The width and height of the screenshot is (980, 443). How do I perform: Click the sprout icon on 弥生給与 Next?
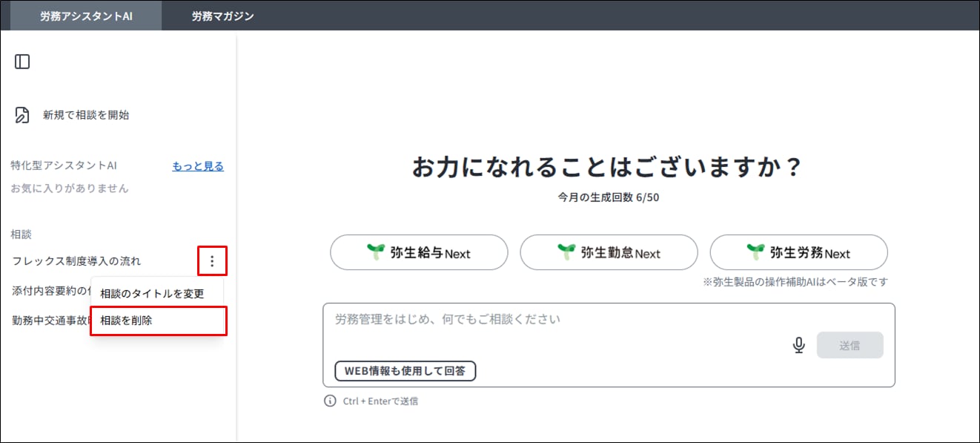tap(377, 252)
